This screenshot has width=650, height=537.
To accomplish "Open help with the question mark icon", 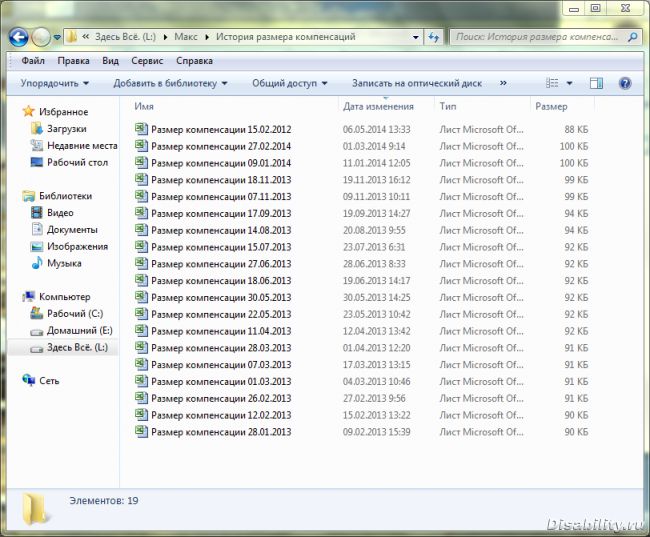I will point(625,83).
